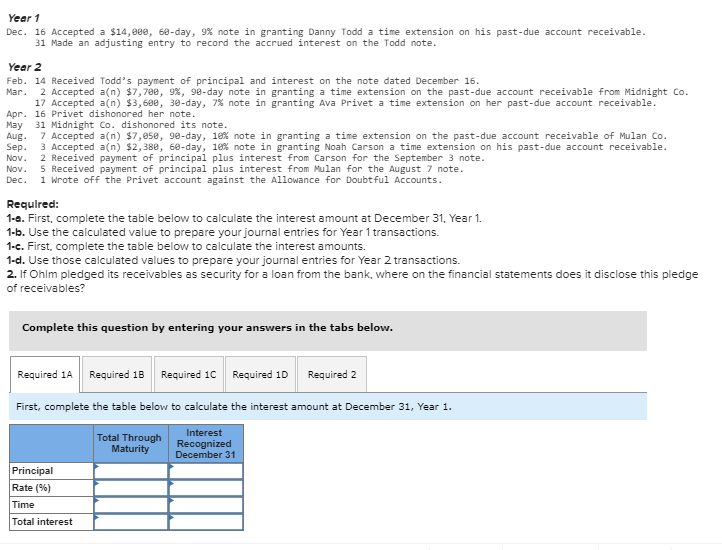
Task: Select Principal cell under Total Through Maturity
Action: coord(131,471)
